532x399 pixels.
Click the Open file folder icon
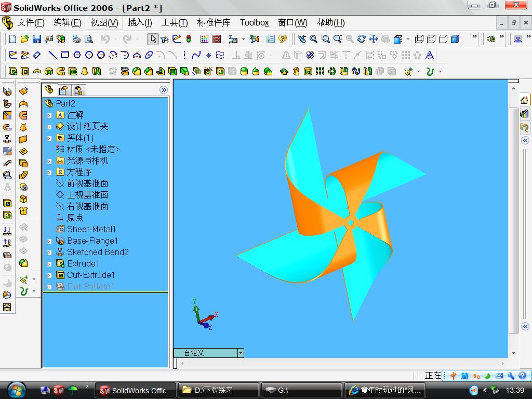pyautogui.click(x=24, y=39)
